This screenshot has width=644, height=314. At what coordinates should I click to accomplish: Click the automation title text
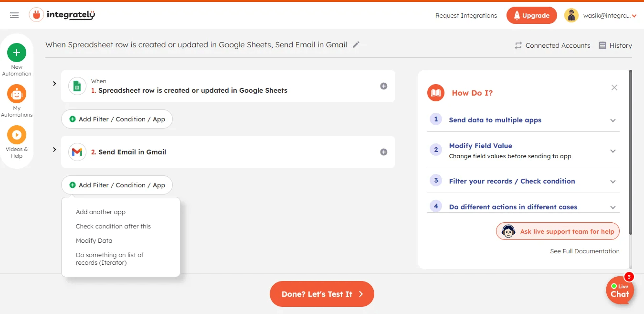click(196, 45)
